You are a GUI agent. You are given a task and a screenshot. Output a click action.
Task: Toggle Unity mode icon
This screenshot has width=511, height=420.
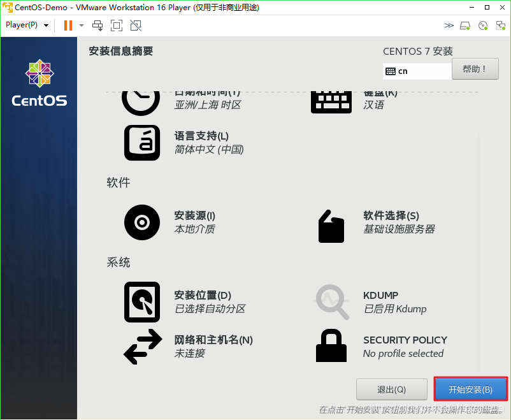136,25
